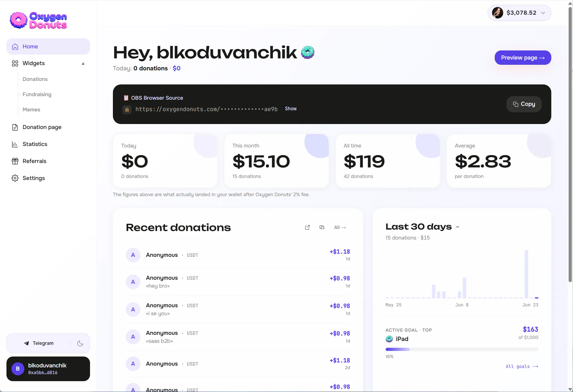Open the balance dropdown chevron
This screenshot has width=573, height=392.
click(x=543, y=13)
